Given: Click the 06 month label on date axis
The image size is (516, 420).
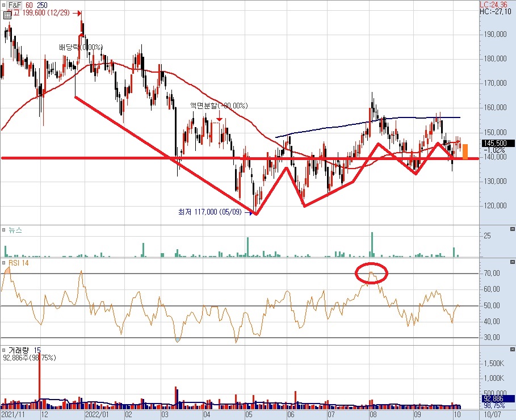Looking at the screenshot, I should pos(291,414).
